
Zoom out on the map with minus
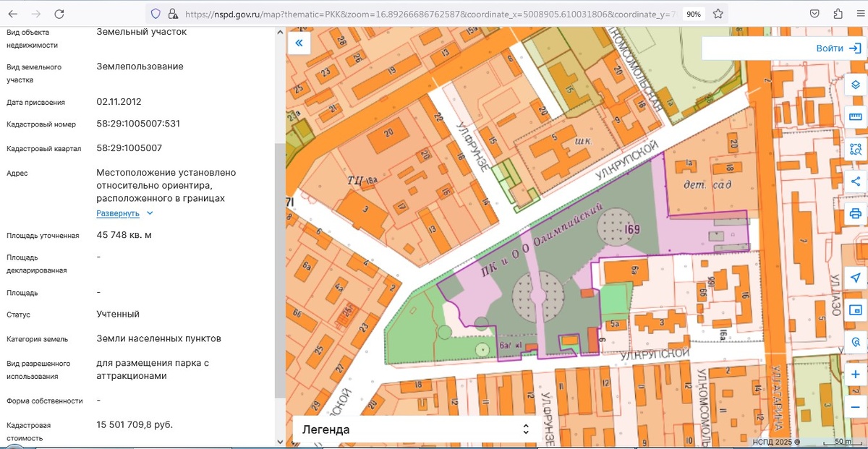point(855,406)
